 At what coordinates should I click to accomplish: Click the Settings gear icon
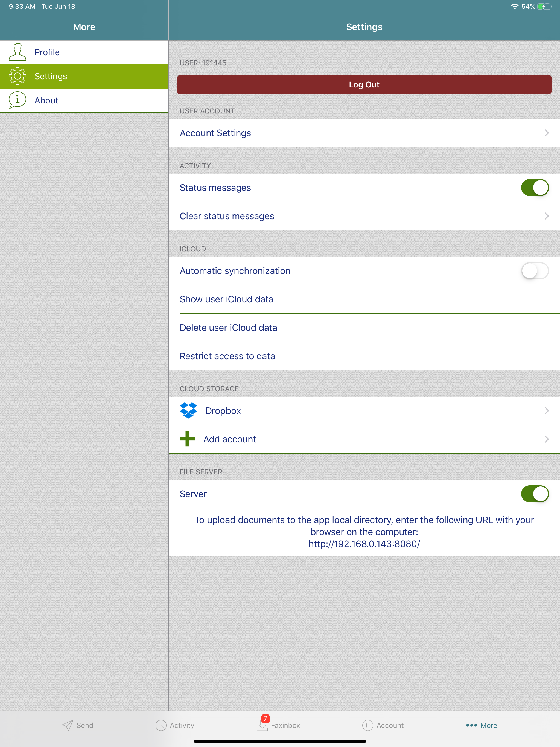17,76
